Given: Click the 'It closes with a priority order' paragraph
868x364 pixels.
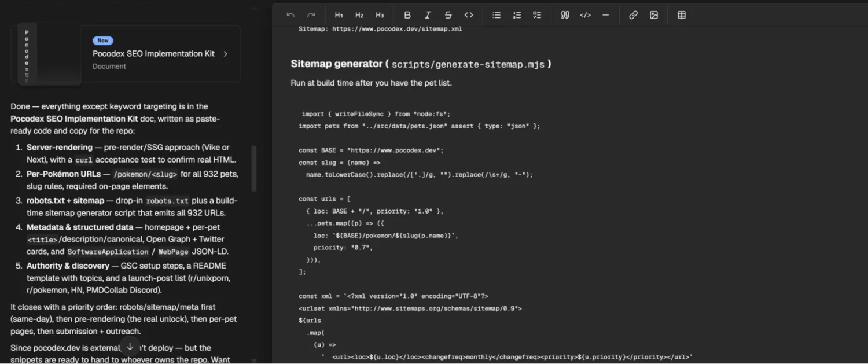Looking at the screenshot, I should [124, 319].
